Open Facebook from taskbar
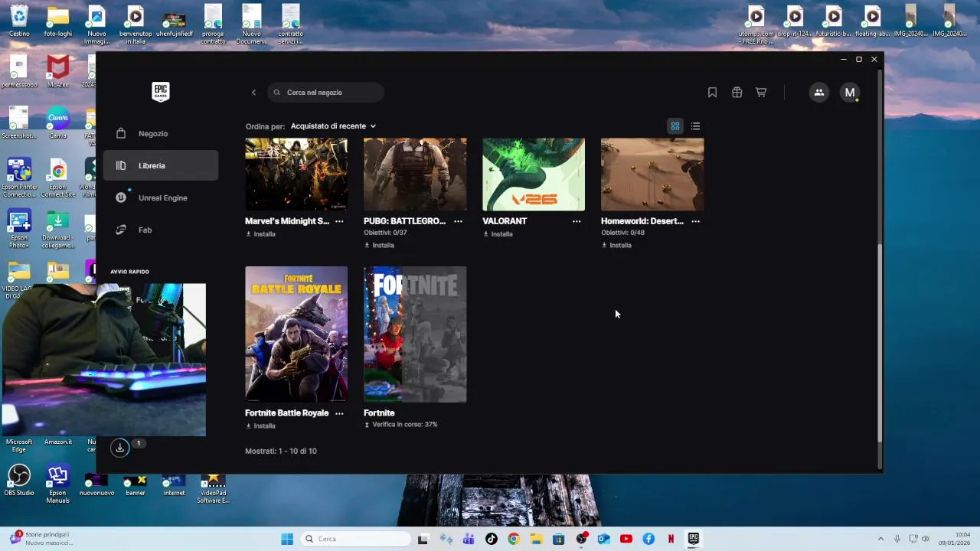The image size is (980, 551). point(648,539)
